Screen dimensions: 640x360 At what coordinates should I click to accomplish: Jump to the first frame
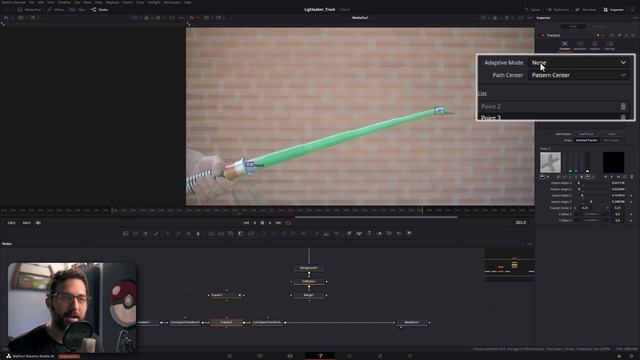point(246,223)
